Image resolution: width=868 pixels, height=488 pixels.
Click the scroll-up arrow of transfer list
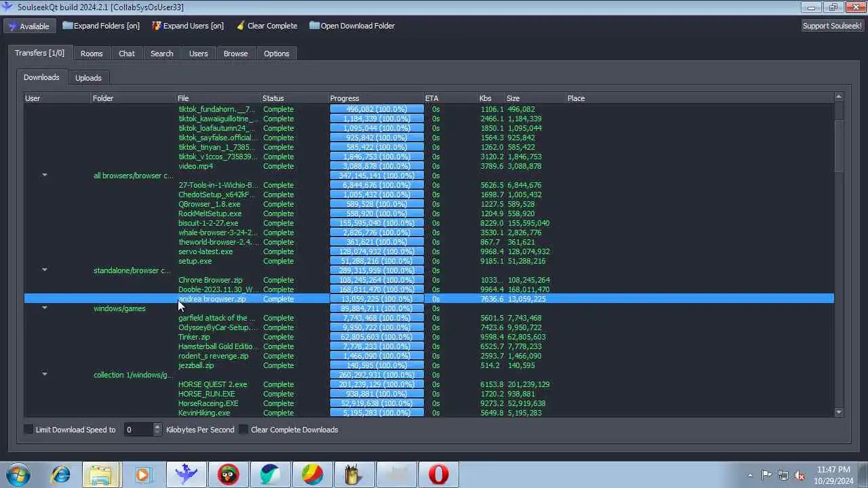coord(839,98)
